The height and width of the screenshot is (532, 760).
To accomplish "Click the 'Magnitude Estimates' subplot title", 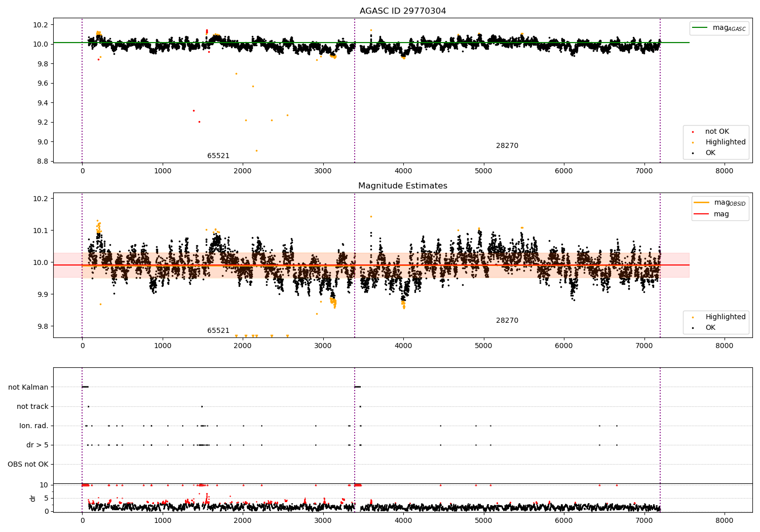I will click(x=403, y=186).
